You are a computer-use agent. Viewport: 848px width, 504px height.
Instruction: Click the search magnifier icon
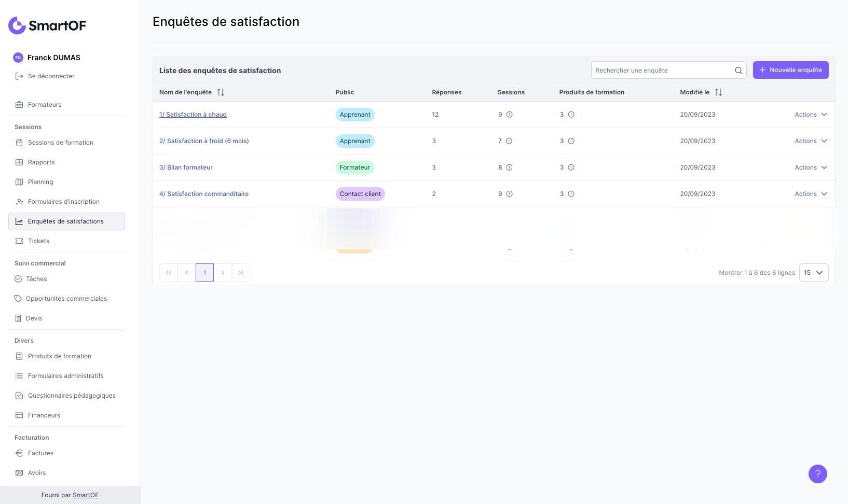click(x=738, y=71)
